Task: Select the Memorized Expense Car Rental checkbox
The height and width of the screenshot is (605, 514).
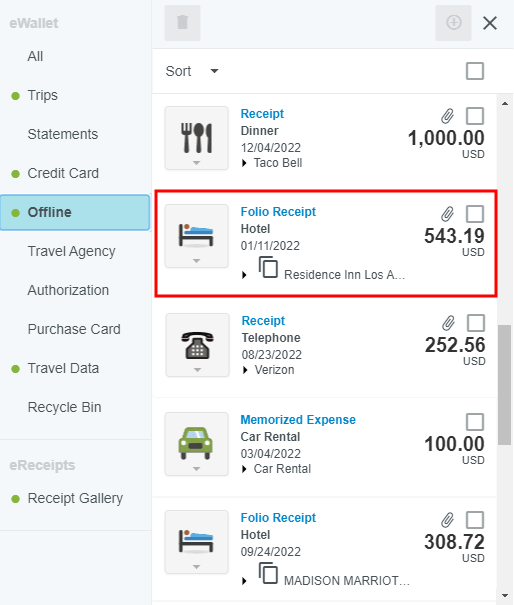Action: coord(475,422)
